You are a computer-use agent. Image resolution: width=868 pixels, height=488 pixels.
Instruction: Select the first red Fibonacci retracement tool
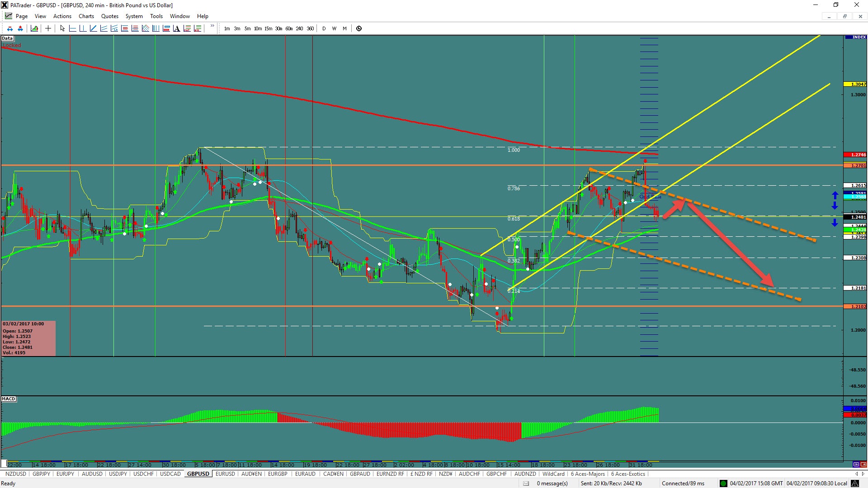(124, 28)
